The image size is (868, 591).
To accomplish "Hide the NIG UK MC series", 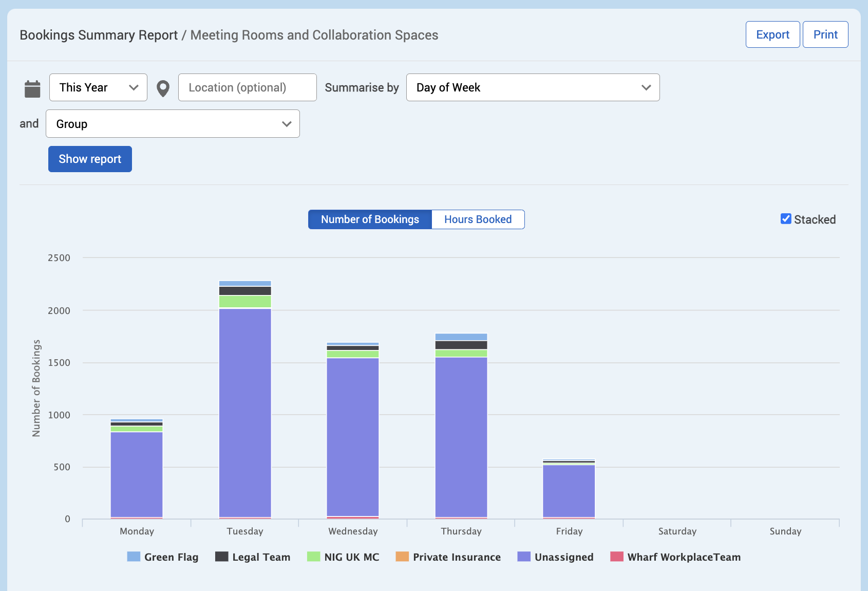I will tap(343, 557).
